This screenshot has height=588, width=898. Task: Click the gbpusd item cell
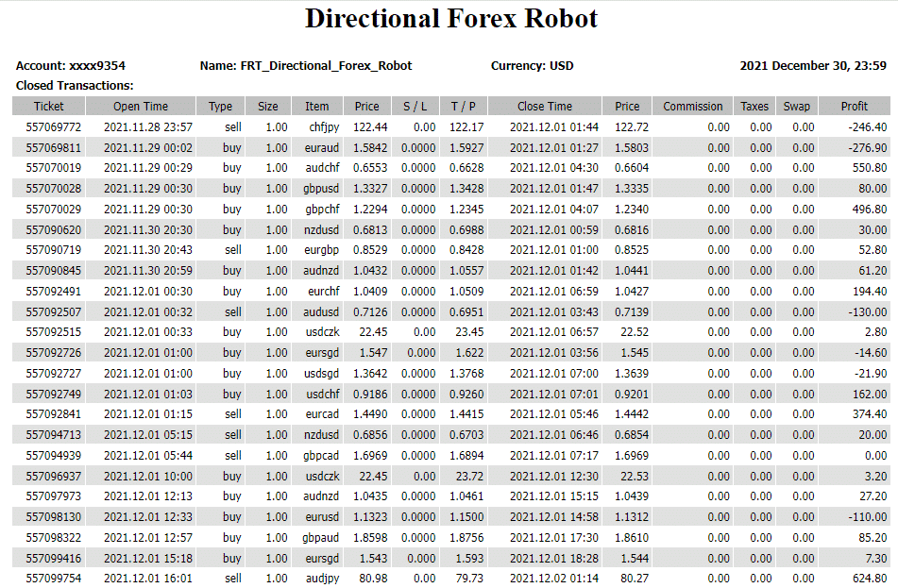pos(321,189)
